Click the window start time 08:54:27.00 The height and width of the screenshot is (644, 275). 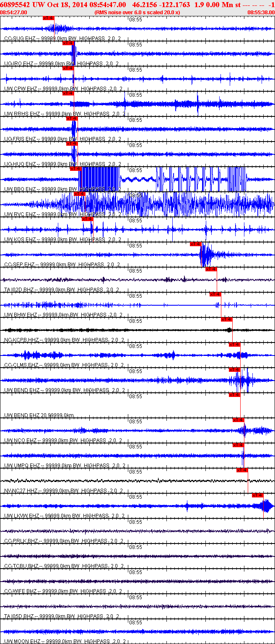(14, 13)
